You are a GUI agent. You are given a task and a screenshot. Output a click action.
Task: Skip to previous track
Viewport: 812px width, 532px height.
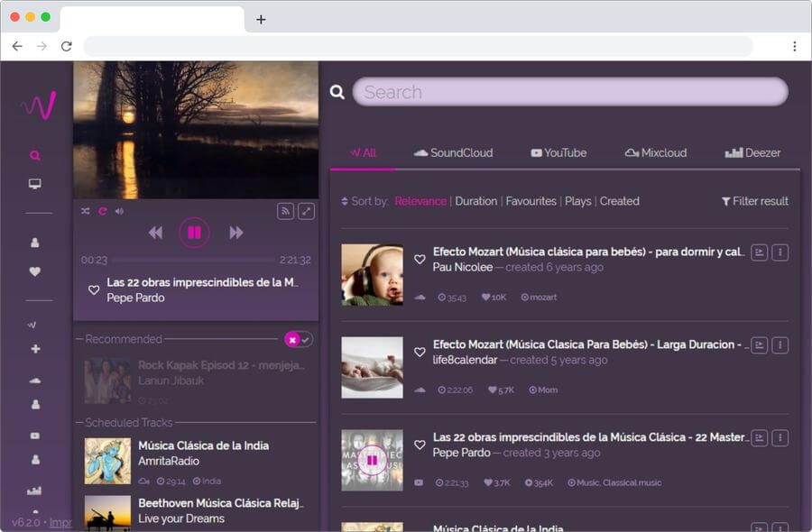(155, 233)
